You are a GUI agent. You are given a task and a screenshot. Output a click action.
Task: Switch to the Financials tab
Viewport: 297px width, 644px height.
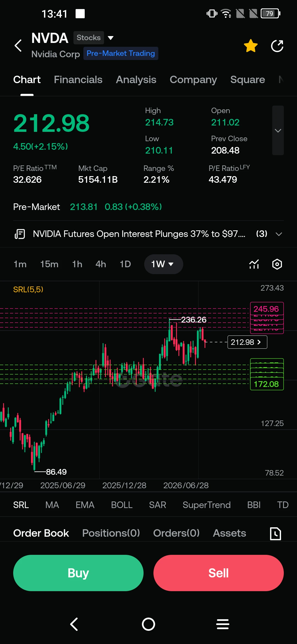click(78, 80)
